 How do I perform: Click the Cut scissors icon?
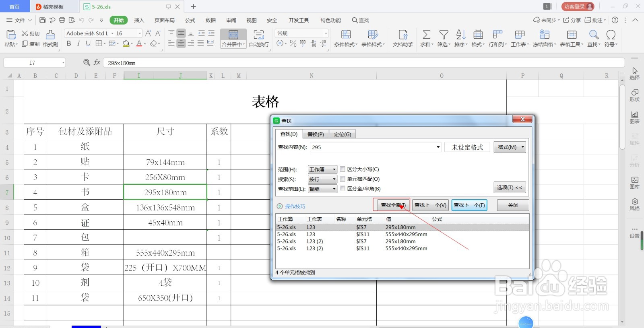(x=25, y=34)
